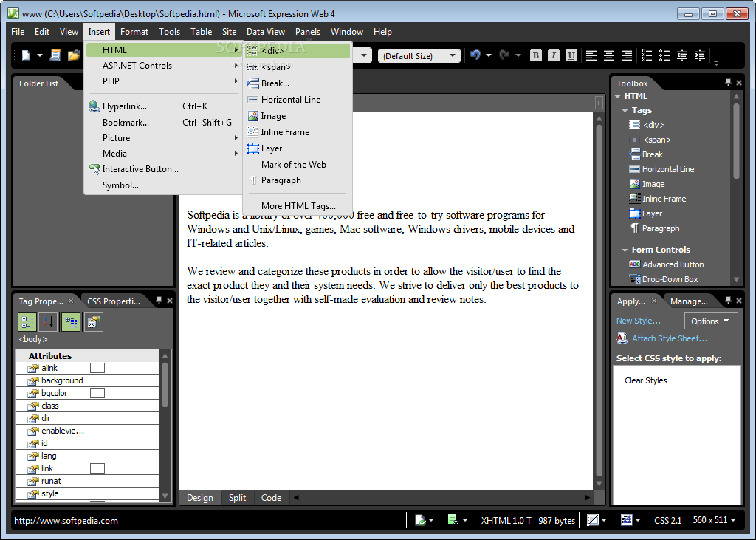Select <div> tag in Toolbox

click(647, 125)
